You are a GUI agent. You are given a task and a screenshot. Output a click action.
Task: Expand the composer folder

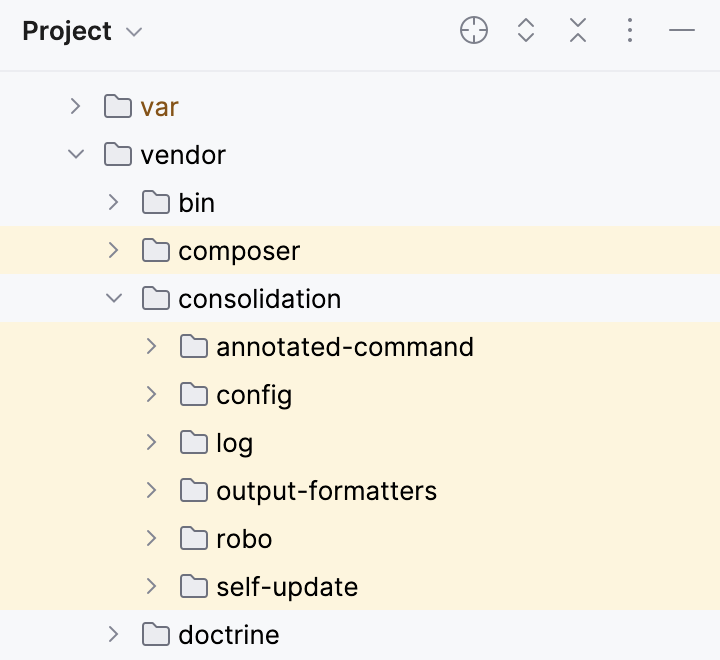click(114, 251)
